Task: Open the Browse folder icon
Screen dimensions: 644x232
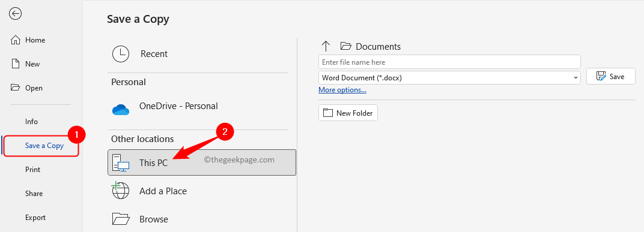Action: pos(121,219)
